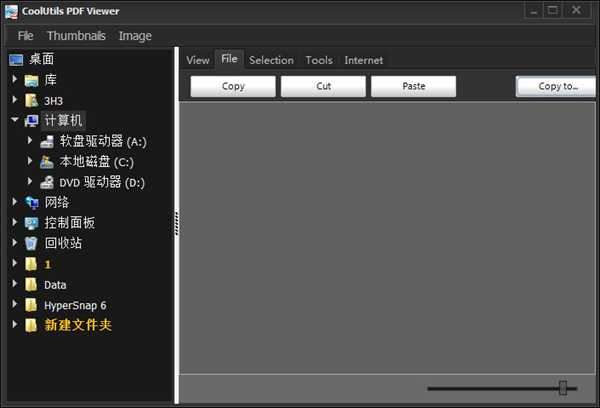The width and height of the screenshot is (600, 408).
Task: Select the 控制面板 label
Action: 69,223
